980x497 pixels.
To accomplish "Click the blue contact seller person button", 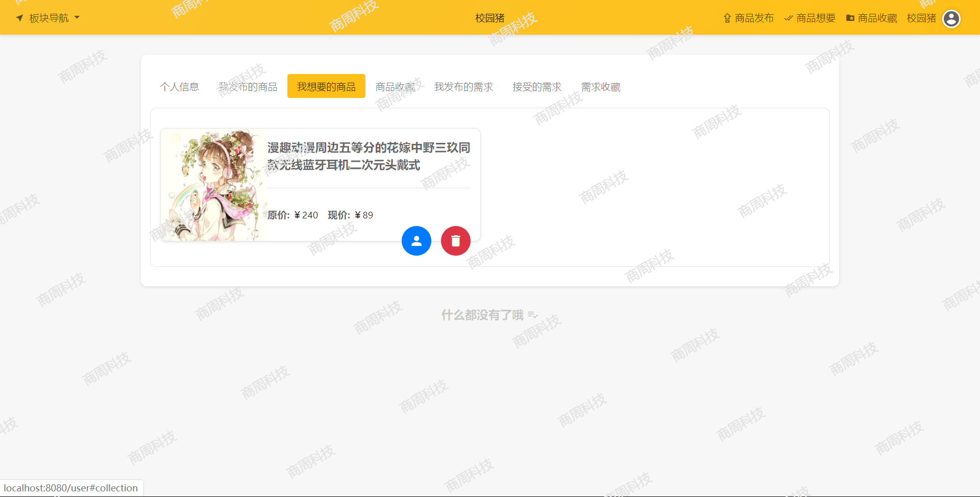I will 416,241.
